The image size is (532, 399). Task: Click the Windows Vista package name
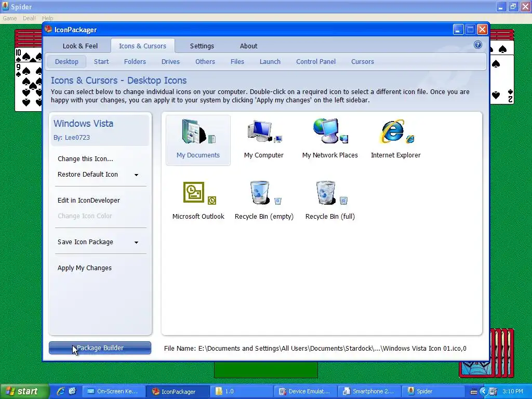[84, 124]
